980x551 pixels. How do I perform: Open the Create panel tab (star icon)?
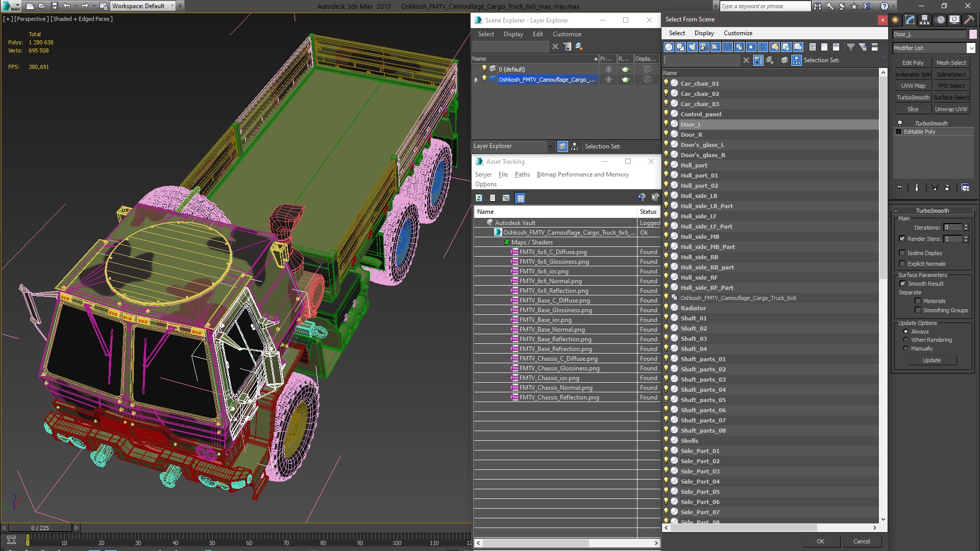click(x=895, y=20)
